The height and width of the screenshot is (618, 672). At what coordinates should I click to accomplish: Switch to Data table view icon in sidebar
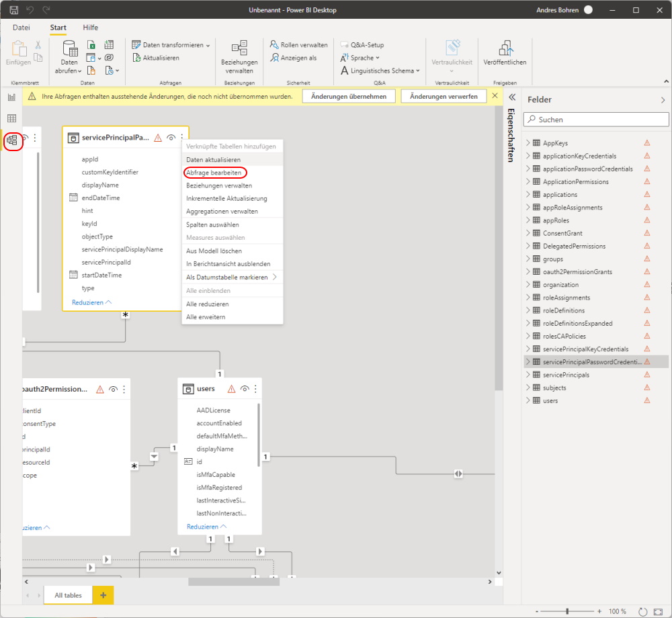(x=11, y=118)
